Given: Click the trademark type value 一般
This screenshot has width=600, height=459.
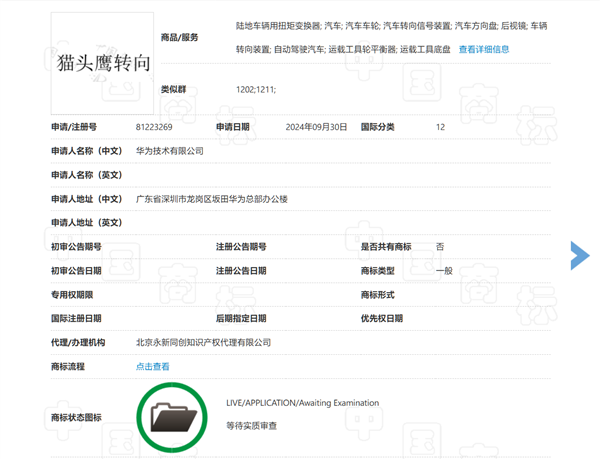Looking at the screenshot, I should (444, 270).
